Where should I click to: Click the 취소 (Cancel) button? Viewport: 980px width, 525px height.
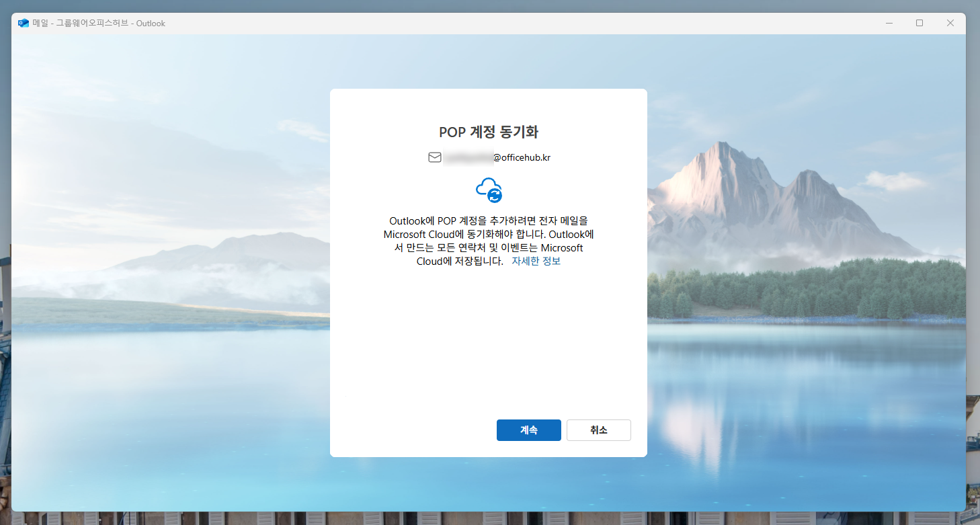[598, 430]
